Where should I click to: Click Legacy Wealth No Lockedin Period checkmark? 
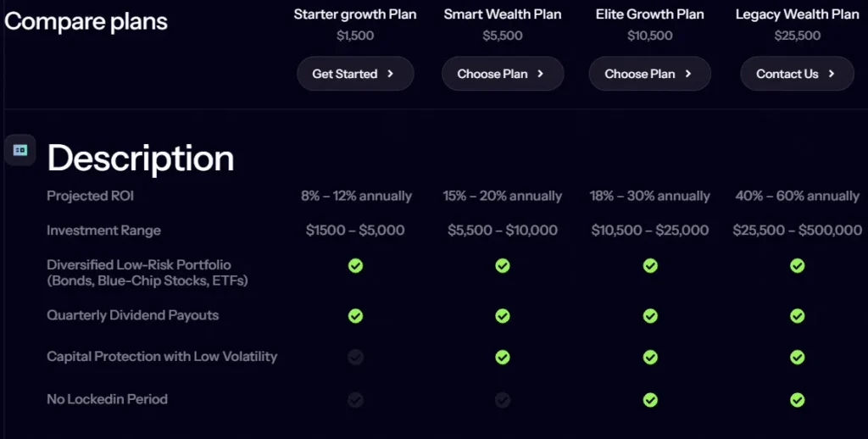pyautogui.click(x=797, y=399)
